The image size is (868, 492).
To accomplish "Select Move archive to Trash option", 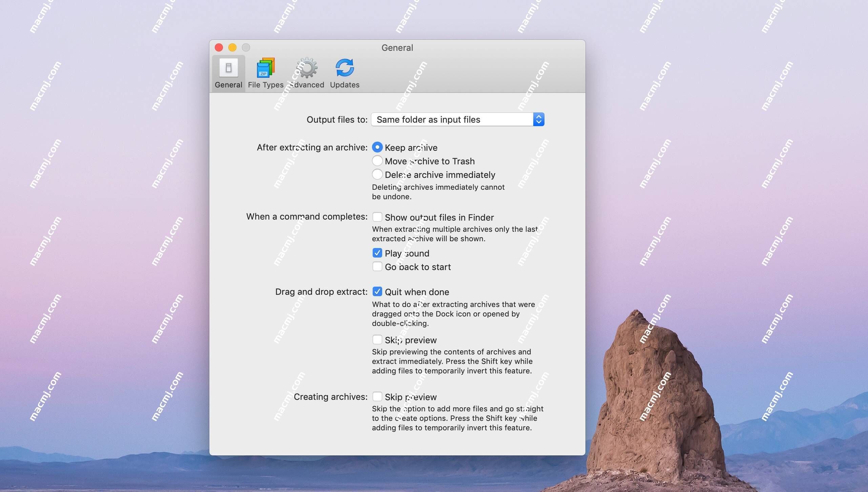I will (x=377, y=161).
